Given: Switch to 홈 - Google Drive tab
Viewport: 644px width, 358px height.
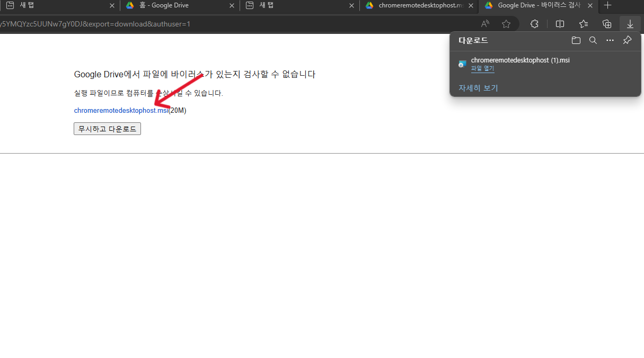Looking at the screenshot, I should [x=179, y=5].
